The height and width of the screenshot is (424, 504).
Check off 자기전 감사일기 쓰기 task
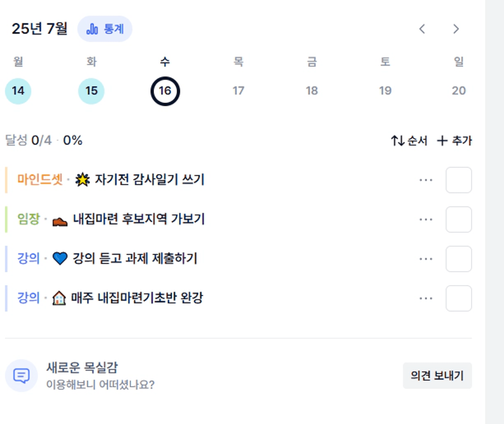(459, 180)
